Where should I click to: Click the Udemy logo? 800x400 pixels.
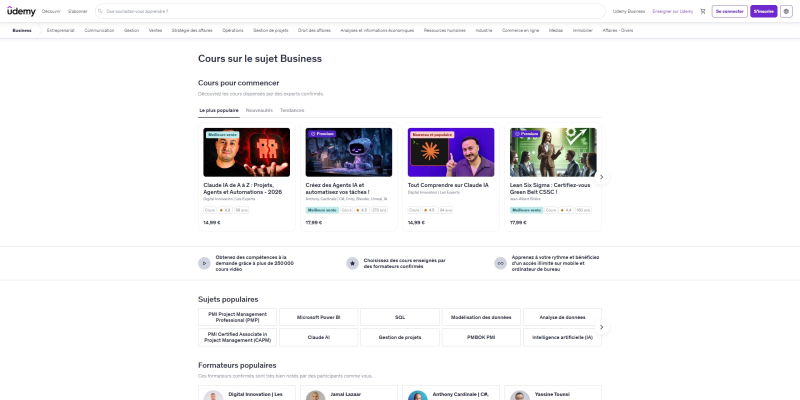pyautogui.click(x=21, y=11)
